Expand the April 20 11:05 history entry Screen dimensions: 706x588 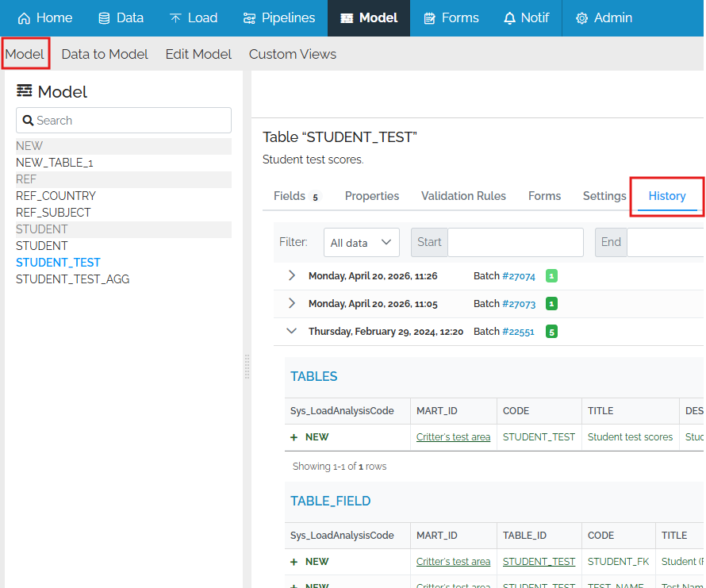(292, 303)
